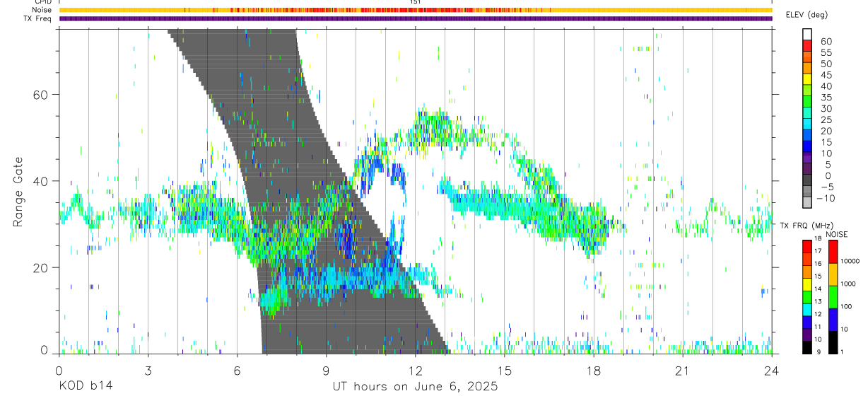The image size is (868, 401).
Task: Click the red top segment of TX FRQ bar
Action: tap(807, 246)
